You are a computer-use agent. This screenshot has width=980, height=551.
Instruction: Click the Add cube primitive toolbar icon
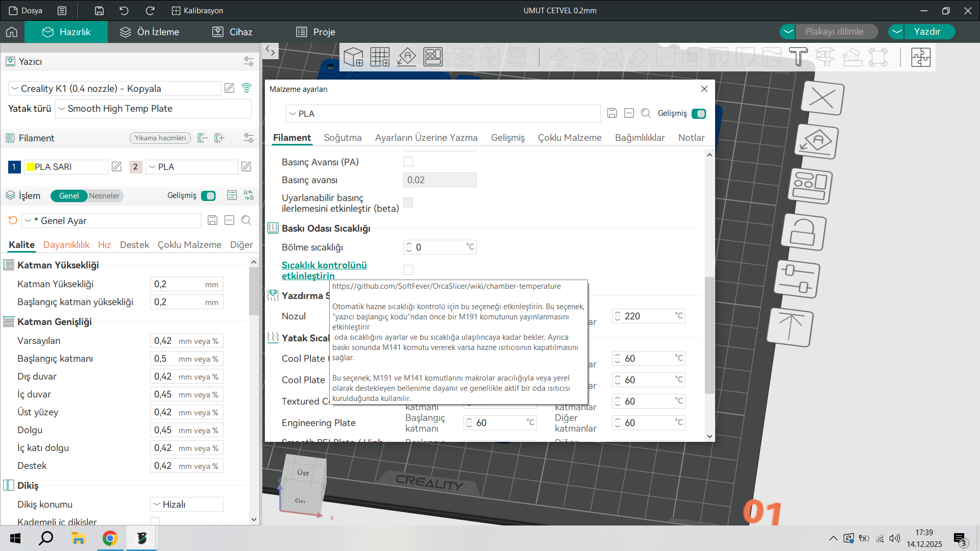click(353, 57)
